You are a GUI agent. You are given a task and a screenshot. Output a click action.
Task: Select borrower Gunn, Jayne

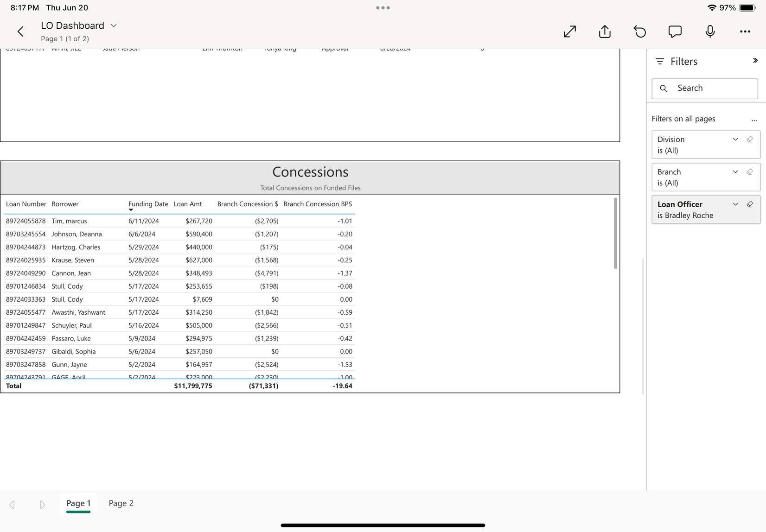[69, 364]
